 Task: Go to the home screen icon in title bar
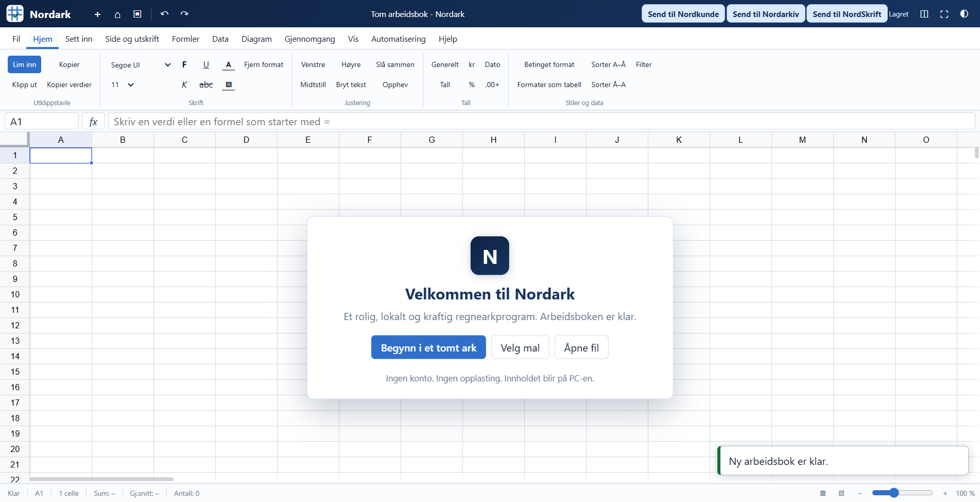pyautogui.click(x=117, y=14)
